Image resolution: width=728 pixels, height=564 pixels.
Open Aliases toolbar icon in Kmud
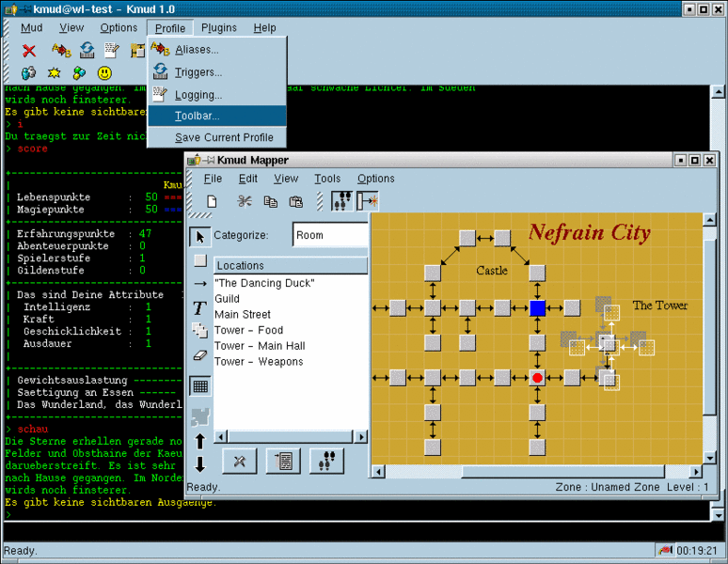pyautogui.click(x=61, y=50)
